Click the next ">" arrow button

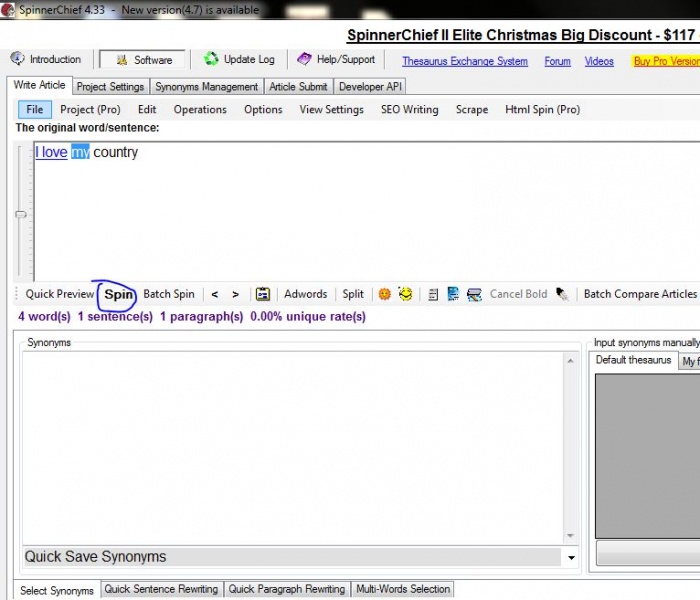(x=235, y=294)
